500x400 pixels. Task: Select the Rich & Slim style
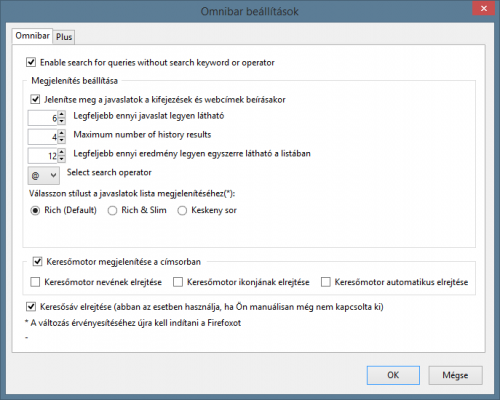tap(112, 211)
